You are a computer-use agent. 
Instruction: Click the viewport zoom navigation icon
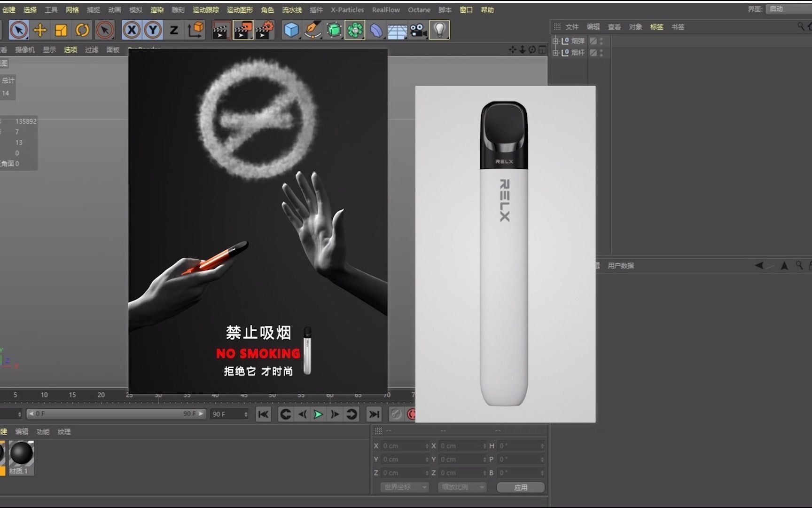pyautogui.click(x=523, y=49)
